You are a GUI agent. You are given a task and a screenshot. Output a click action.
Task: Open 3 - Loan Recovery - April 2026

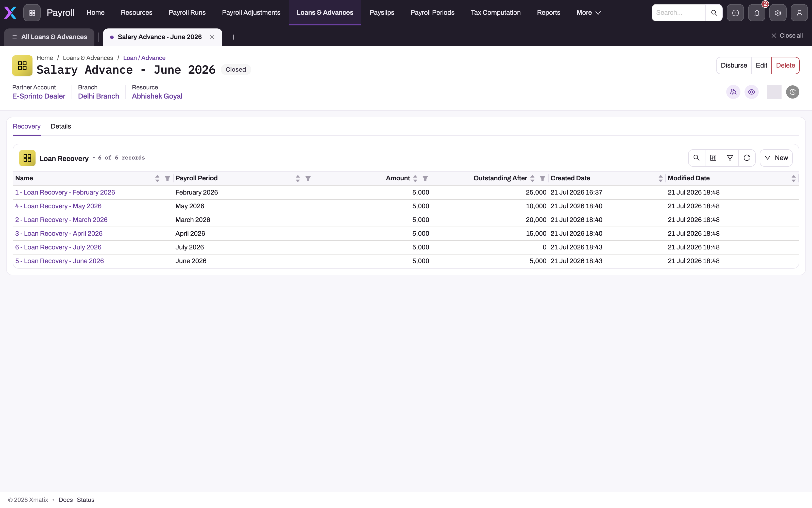59,234
